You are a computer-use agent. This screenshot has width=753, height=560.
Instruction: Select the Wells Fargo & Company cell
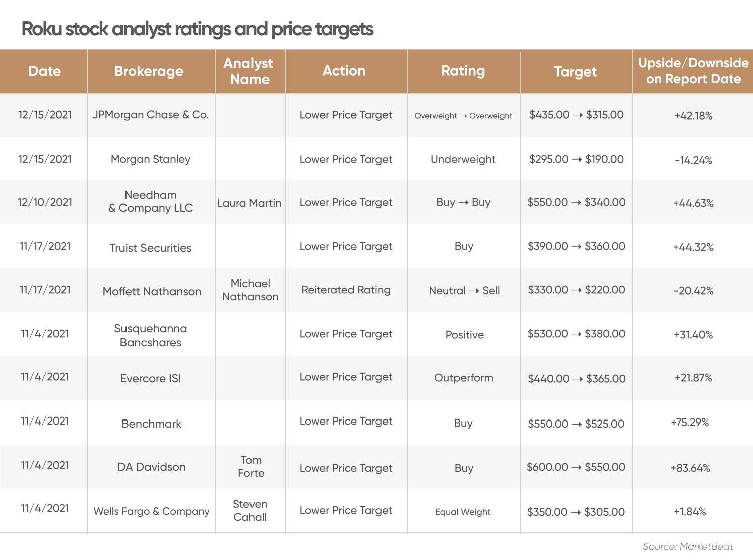click(x=152, y=511)
